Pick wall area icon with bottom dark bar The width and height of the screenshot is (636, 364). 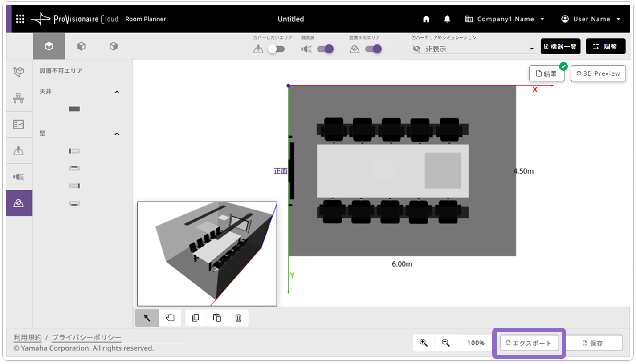[74, 203]
